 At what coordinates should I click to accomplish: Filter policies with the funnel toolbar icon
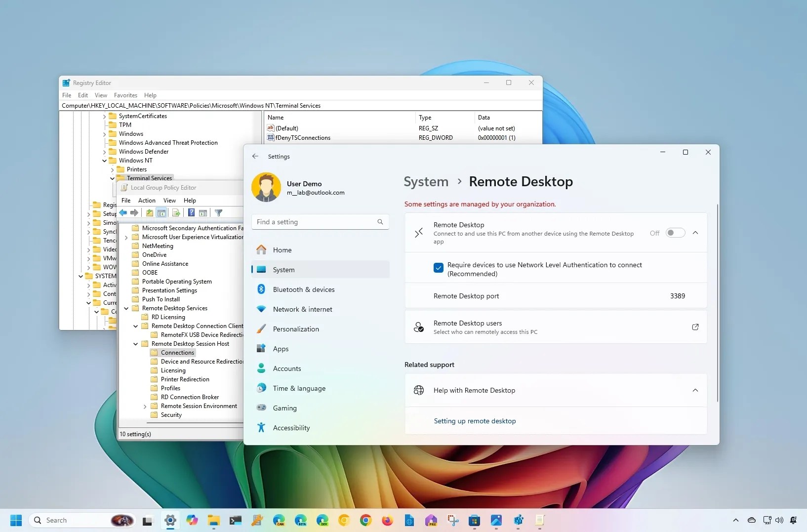[x=219, y=212]
